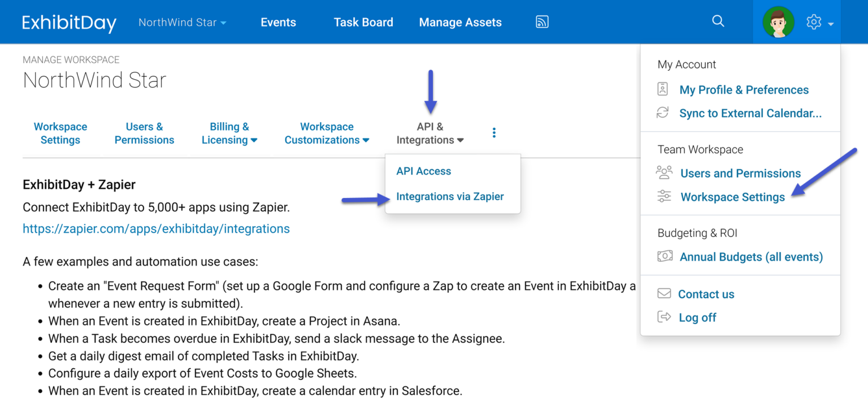Open the settings gear menu
Image resolution: width=868 pixels, height=415 pixels.
[x=814, y=21]
